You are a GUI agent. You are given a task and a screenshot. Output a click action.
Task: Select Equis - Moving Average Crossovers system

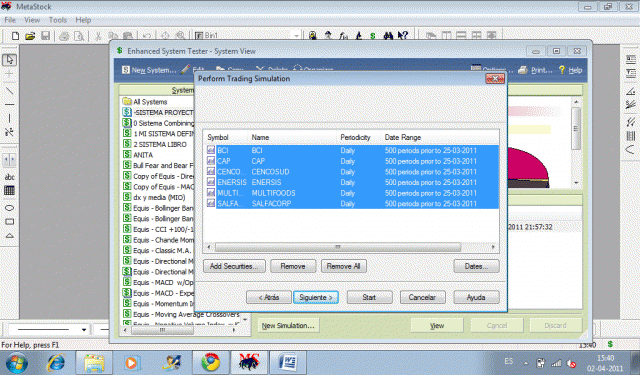(x=181, y=314)
